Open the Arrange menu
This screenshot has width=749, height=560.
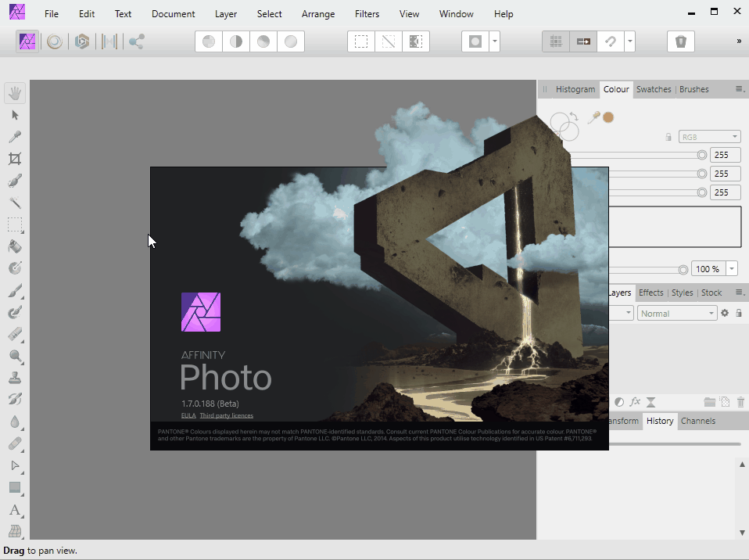coord(317,14)
